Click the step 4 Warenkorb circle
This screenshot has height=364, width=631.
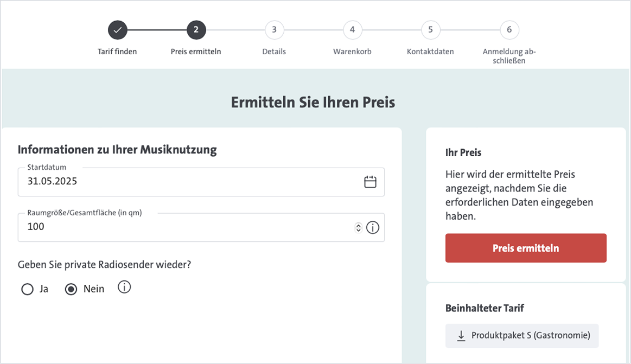[x=352, y=30]
